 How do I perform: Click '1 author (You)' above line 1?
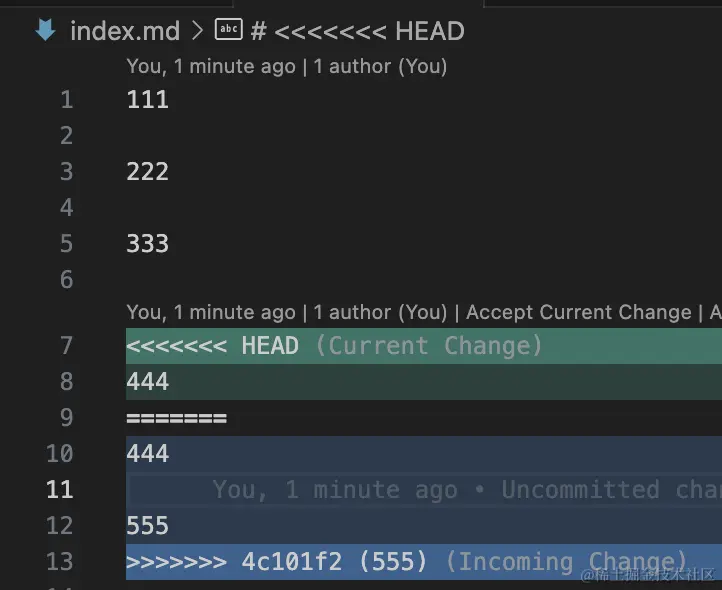[380, 66]
